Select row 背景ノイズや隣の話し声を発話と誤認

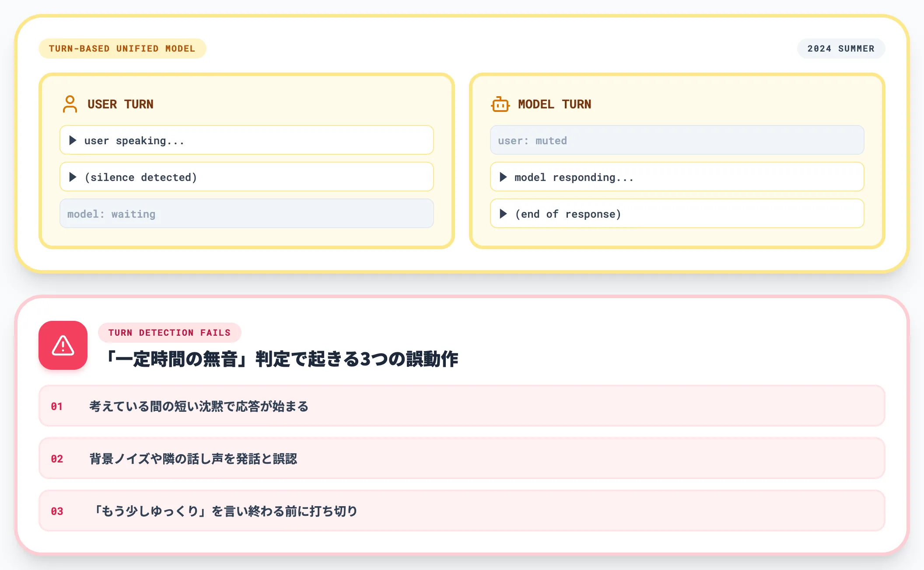[462, 459]
